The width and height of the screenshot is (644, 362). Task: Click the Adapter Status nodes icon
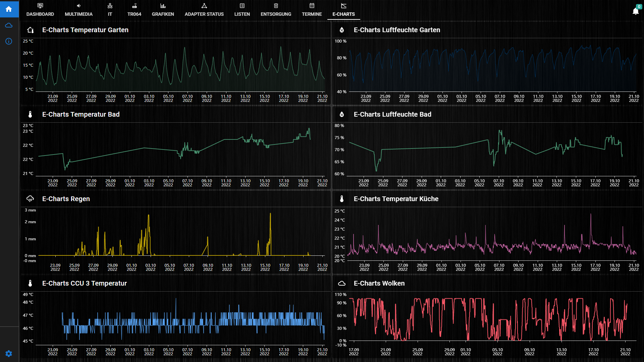pyautogui.click(x=204, y=6)
